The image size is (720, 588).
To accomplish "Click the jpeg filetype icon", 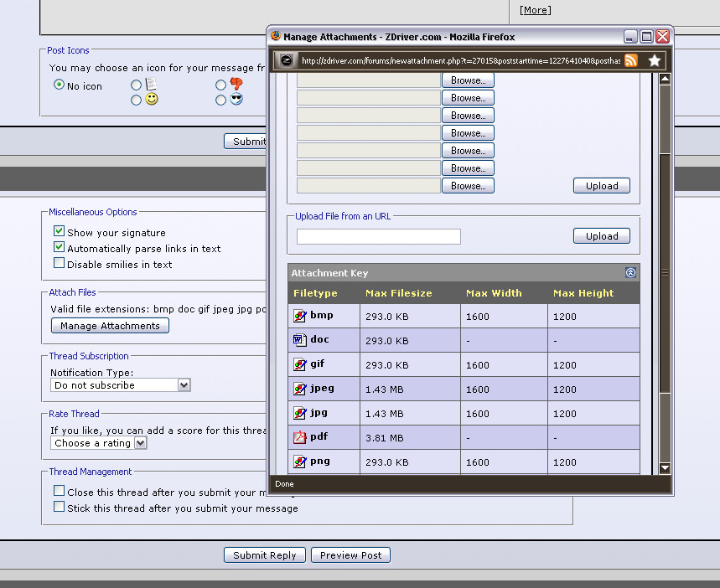I will pos(300,389).
